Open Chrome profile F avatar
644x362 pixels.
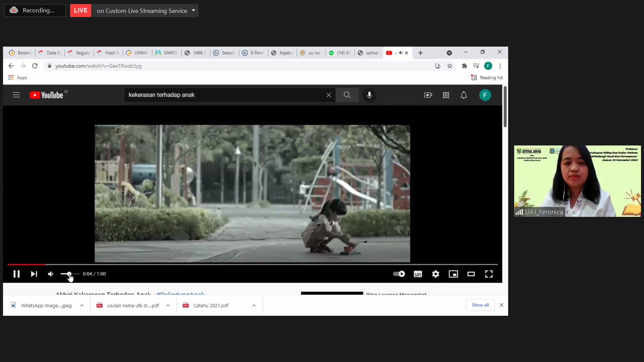488,66
